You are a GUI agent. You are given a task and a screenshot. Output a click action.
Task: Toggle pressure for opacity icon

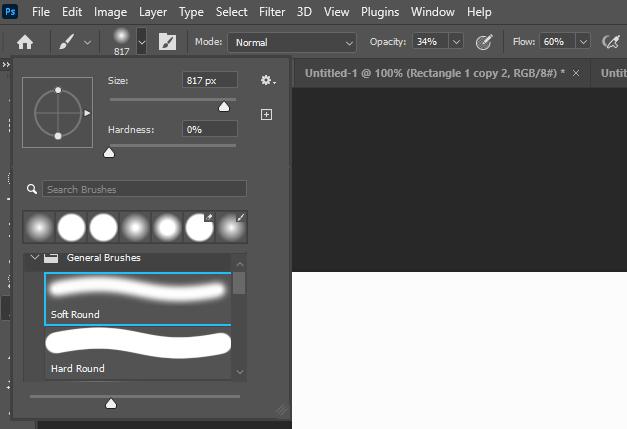coord(483,42)
